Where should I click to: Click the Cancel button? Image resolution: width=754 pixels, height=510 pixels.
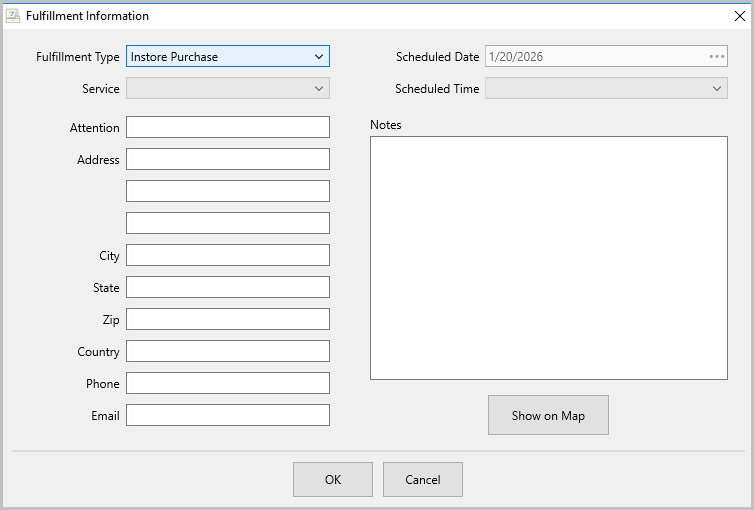tap(423, 480)
